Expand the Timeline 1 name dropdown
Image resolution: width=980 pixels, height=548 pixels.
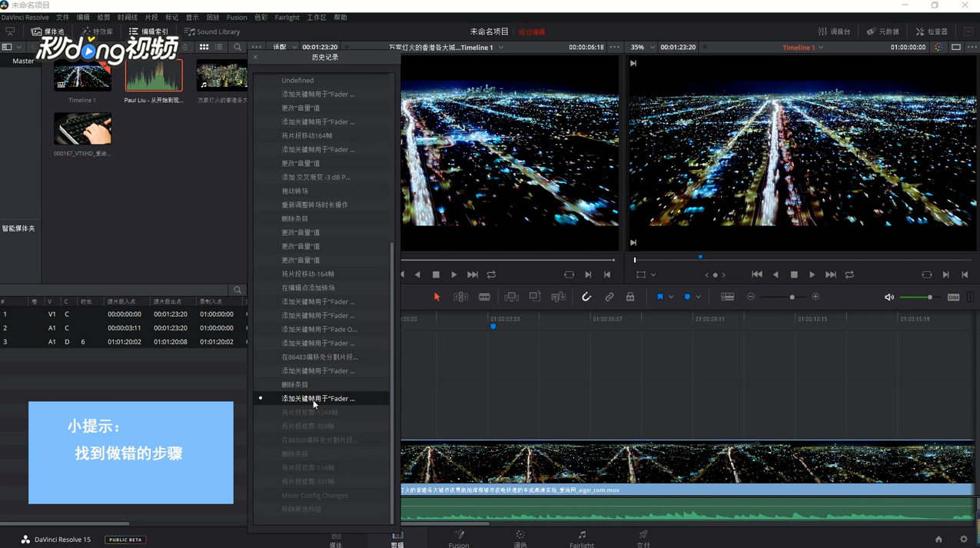[x=821, y=48]
